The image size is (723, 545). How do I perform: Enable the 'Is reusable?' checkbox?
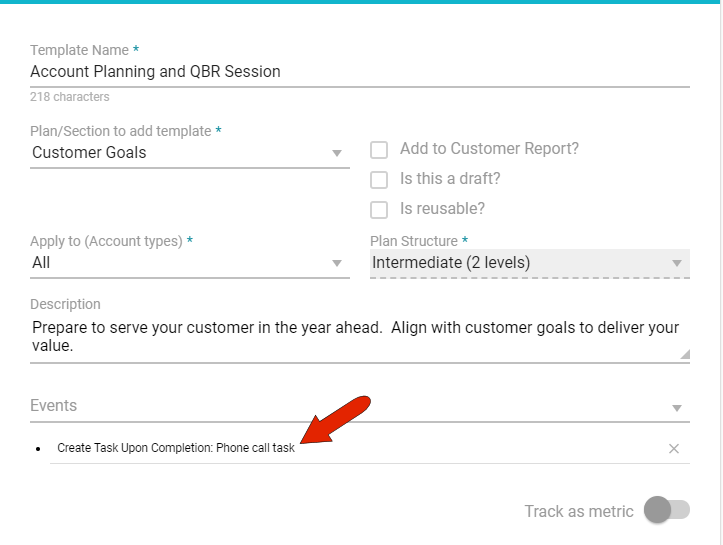coord(379,210)
